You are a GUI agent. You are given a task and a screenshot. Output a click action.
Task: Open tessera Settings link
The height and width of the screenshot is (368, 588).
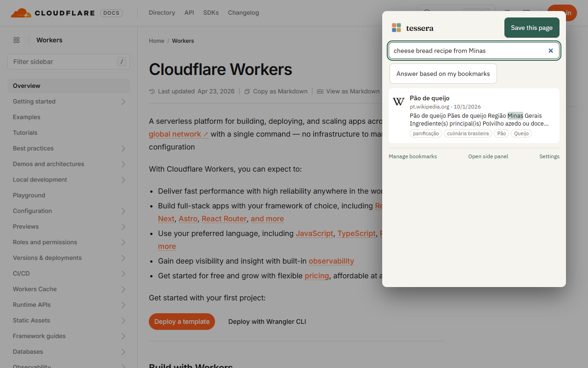click(x=549, y=156)
